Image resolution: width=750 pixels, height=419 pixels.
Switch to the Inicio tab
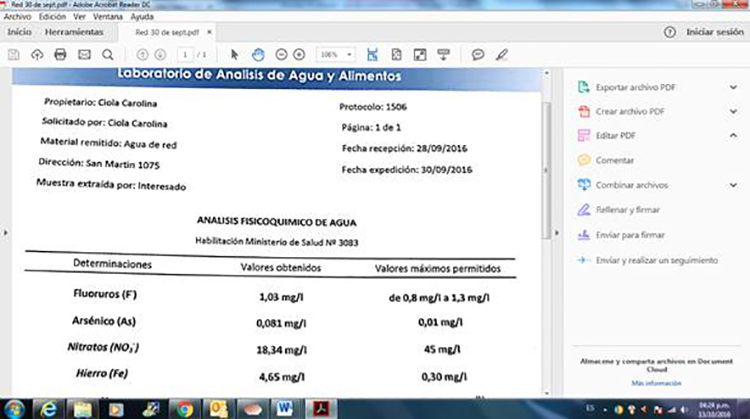point(19,32)
